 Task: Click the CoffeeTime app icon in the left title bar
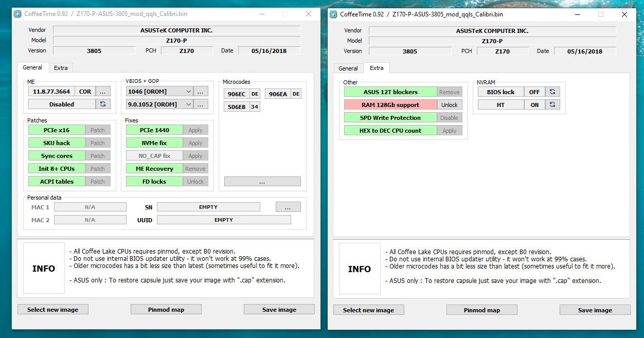(x=18, y=14)
